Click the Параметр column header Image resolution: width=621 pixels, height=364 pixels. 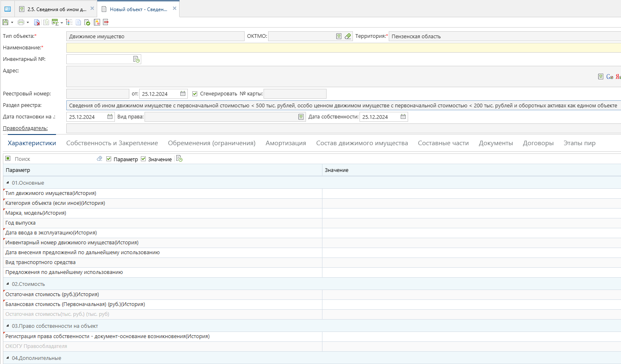[163, 170]
